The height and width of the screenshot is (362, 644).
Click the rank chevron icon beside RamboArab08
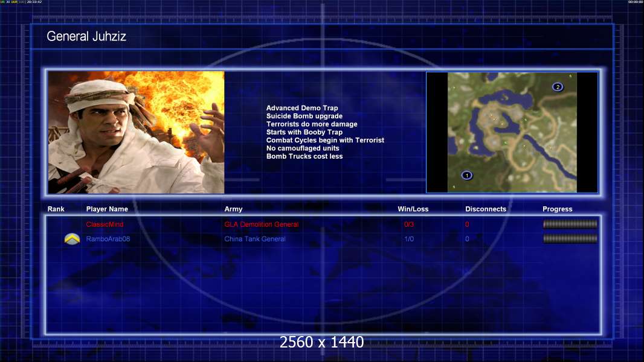point(72,239)
